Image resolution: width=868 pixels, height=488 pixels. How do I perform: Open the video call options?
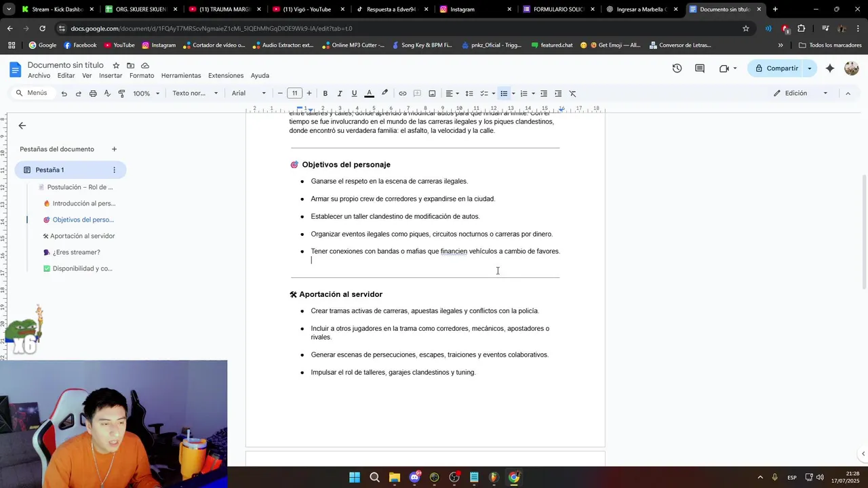pyautogui.click(x=728, y=68)
